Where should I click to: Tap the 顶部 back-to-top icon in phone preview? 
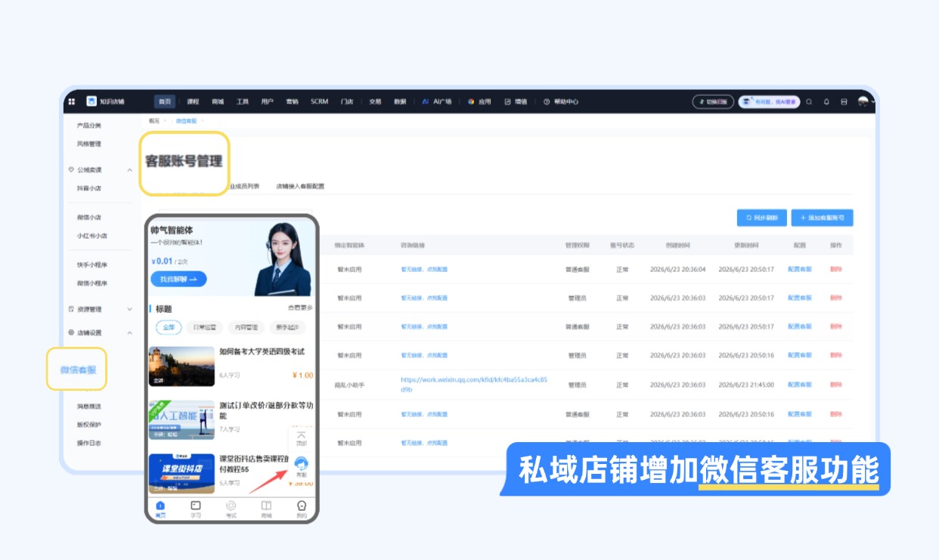[x=301, y=438]
